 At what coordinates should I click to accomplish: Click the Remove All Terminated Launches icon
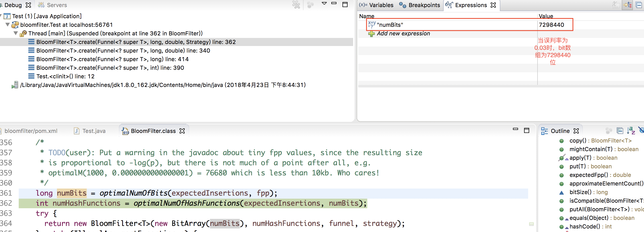pos(296,5)
